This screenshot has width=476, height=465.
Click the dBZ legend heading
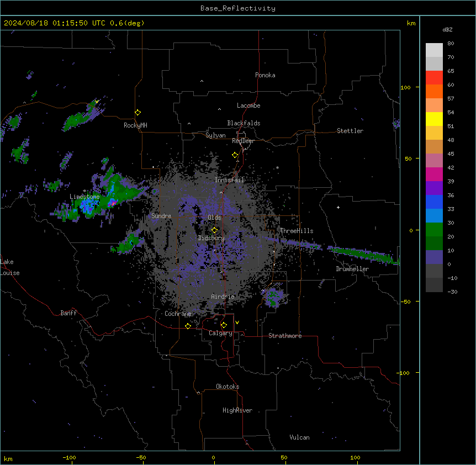(x=447, y=29)
